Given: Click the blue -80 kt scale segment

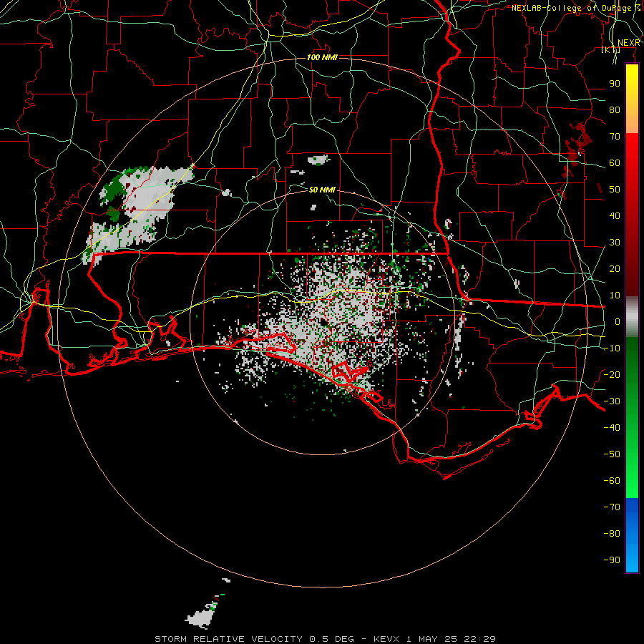Looking at the screenshot, I should [632, 534].
